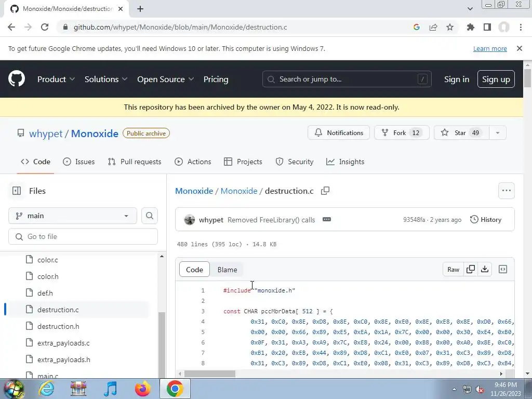This screenshot has width=532, height=399.
Task: Open extra_payloads.c in the file tree
Action: tap(63, 343)
